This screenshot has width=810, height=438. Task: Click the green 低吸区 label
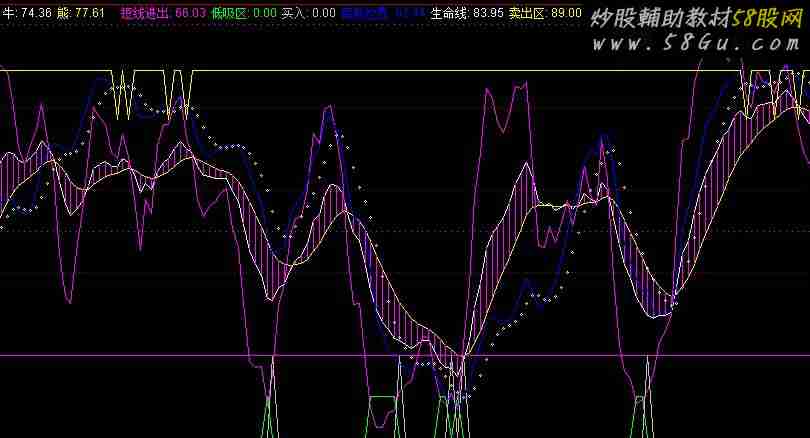pos(231,13)
